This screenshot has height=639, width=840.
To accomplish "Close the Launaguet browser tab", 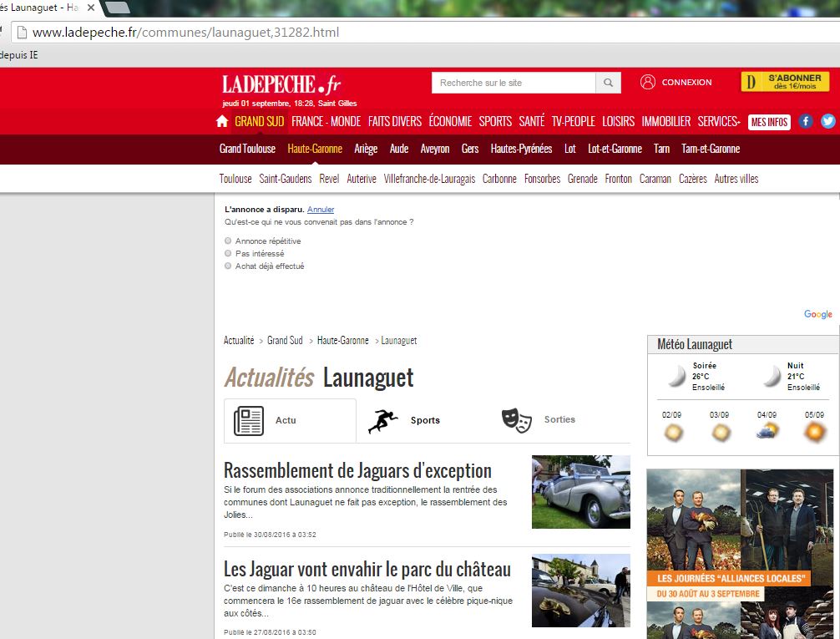I will pyautogui.click(x=91, y=8).
